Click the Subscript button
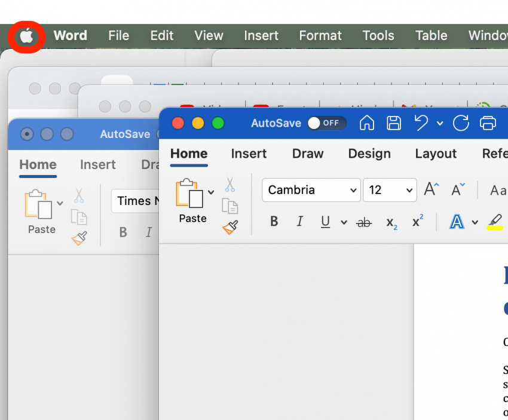508x420 pixels. click(x=391, y=223)
